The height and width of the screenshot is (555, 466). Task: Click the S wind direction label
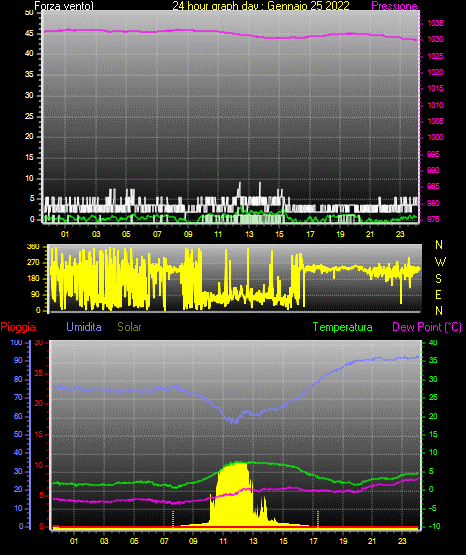[x=438, y=279]
